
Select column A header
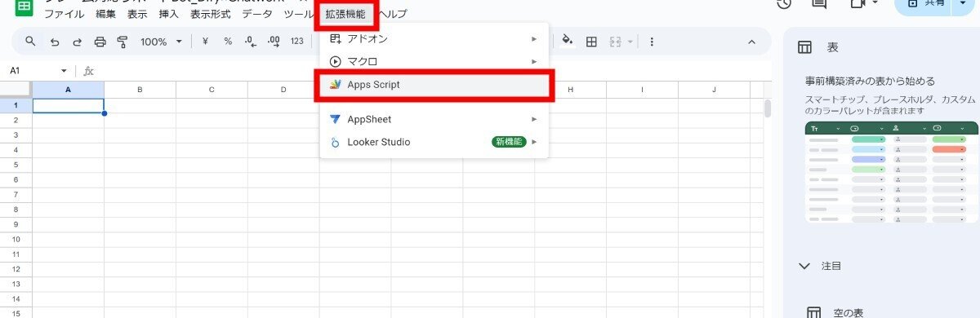pos(68,90)
